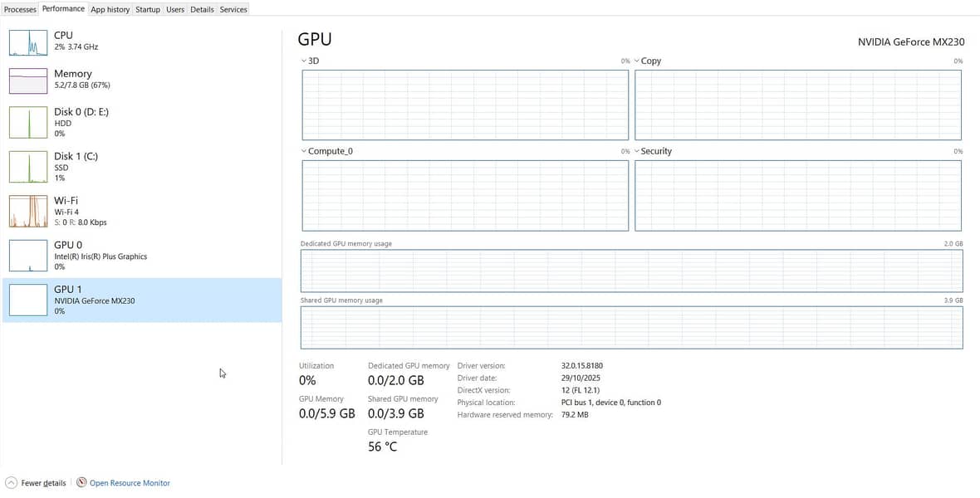This screenshot has height=498, width=980.
Task: Click the Dedicated GPU memory usage graph
Action: [x=632, y=271]
